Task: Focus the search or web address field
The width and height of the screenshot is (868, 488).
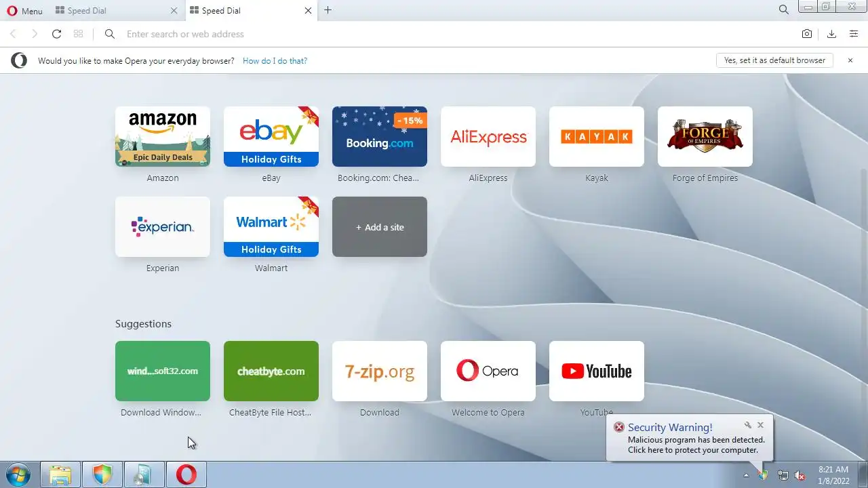Action: (454, 34)
